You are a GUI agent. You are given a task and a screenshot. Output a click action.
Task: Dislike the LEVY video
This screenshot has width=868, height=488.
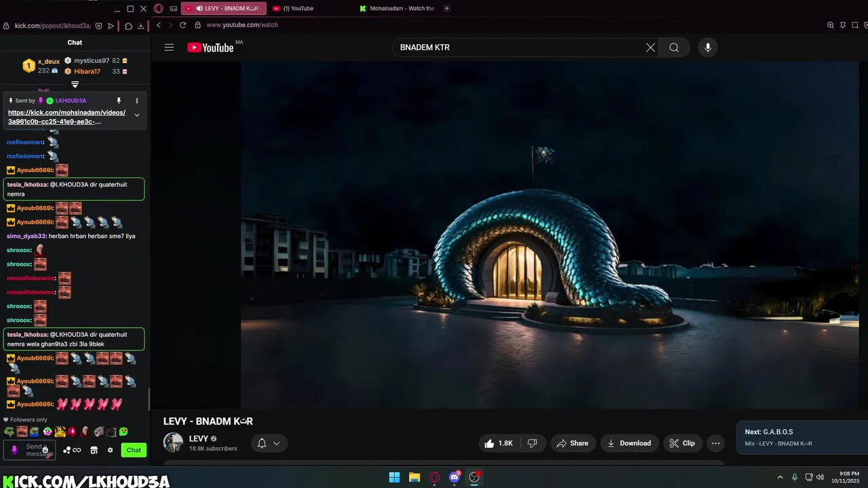(x=532, y=443)
